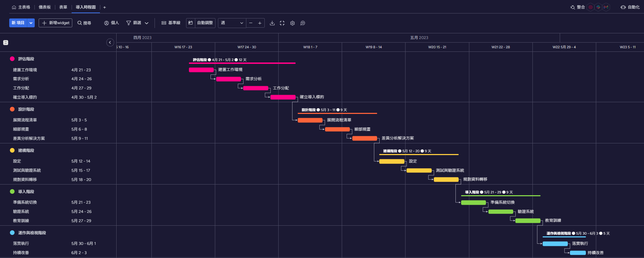Select the pink 工作分配 Gantt bar
Image resolution: width=644 pixels, height=258 pixels.
tap(256, 88)
